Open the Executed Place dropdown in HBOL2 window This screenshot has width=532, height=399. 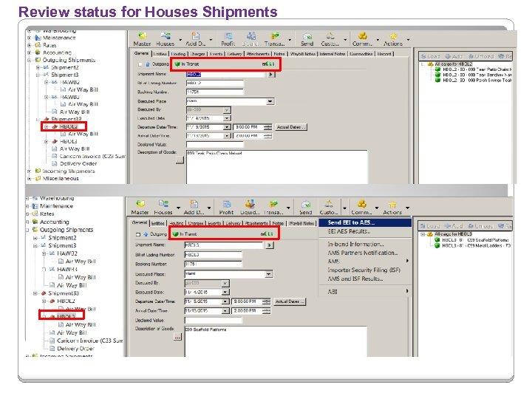click(270, 101)
